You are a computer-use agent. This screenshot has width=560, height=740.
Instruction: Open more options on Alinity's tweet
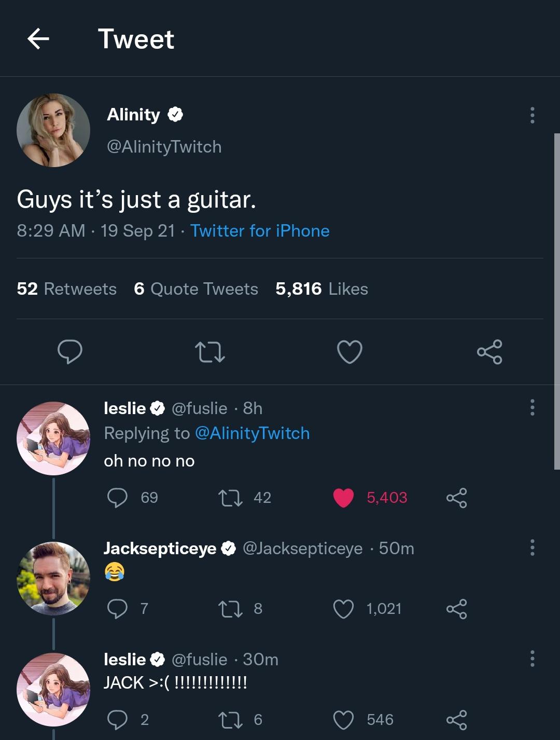point(532,115)
